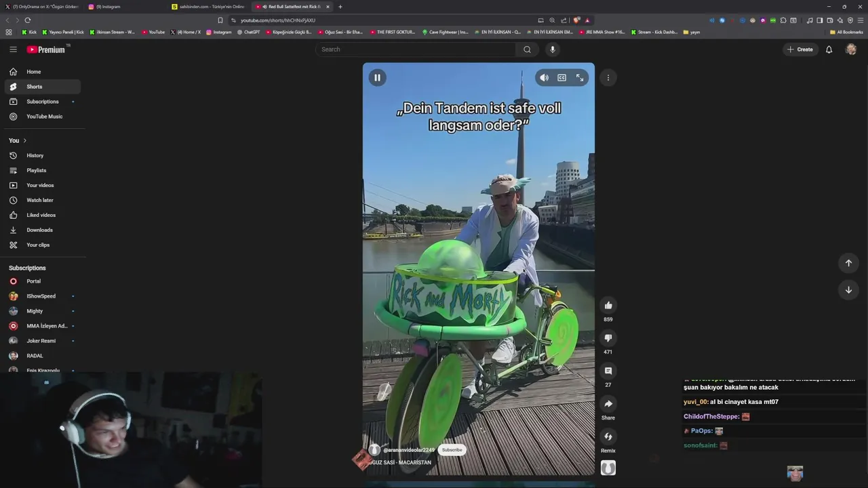Open @arananvideolar2249 channel avatar

tap(374, 450)
